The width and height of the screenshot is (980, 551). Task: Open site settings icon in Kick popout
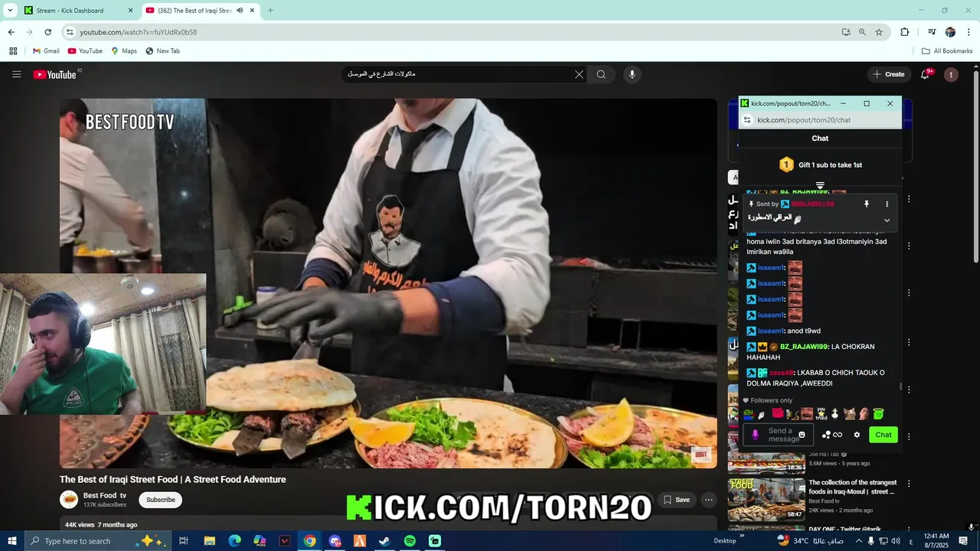pyautogui.click(x=747, y=120)
